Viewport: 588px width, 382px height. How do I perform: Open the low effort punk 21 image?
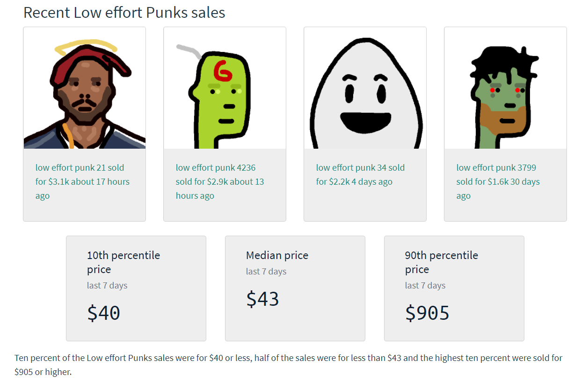click(x=84, y=88)
